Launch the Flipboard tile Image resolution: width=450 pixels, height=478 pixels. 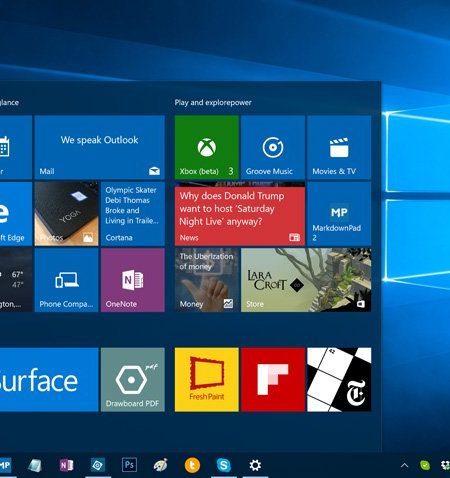tap(273, 380)
